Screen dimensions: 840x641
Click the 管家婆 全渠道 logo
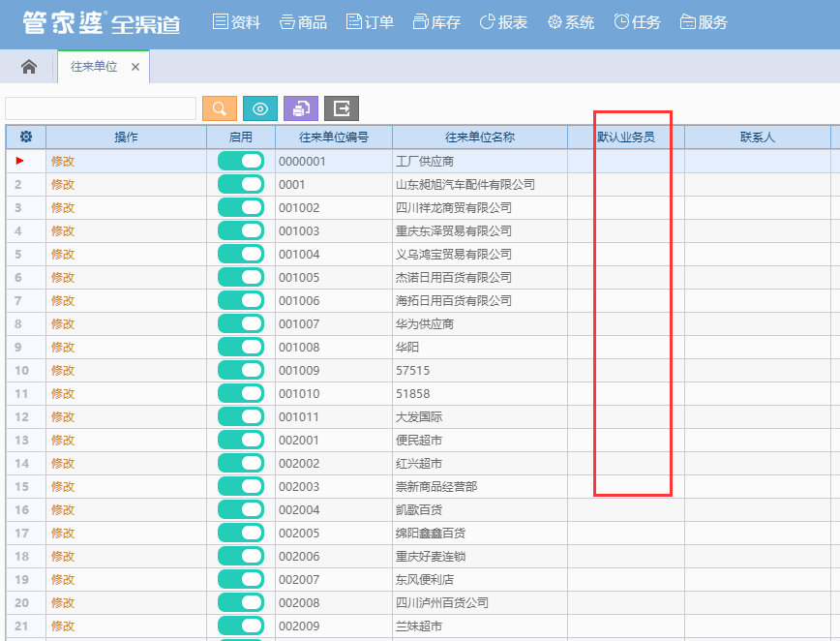tap(102, 23)
